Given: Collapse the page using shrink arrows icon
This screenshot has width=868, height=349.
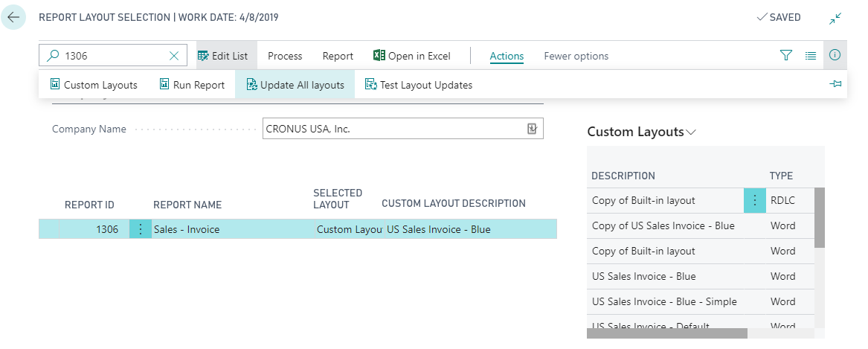Looking at the screenshot, I should coord(835,18).
